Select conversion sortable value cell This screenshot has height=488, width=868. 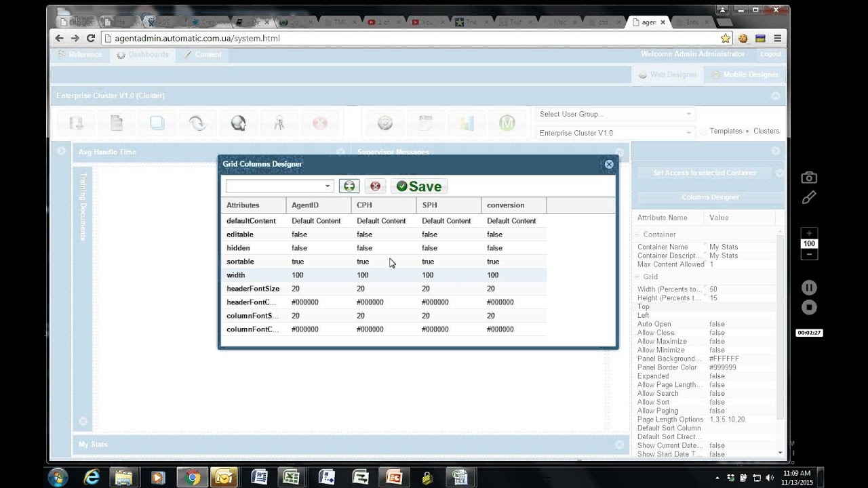coord(514,262)
